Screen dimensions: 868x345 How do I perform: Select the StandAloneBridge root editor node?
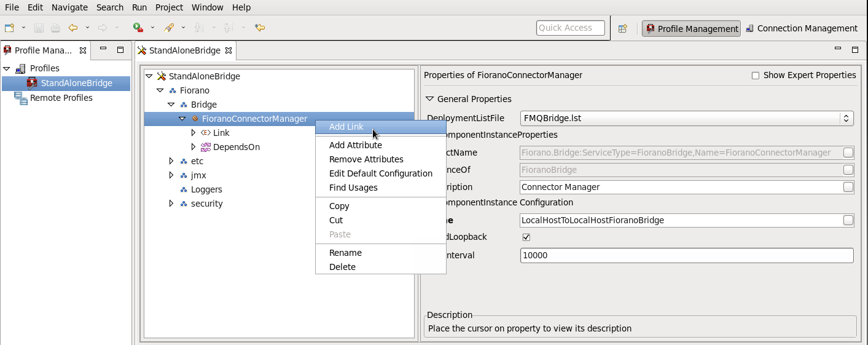[204, 76]
